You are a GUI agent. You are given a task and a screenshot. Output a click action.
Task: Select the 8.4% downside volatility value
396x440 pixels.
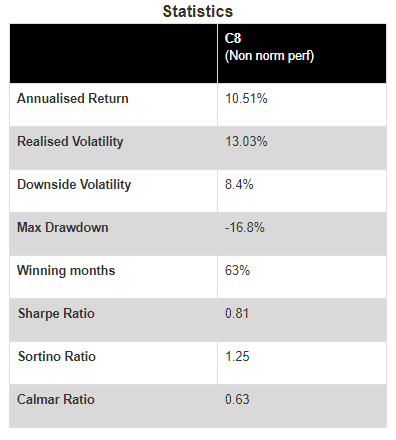(x=239, y=184)
